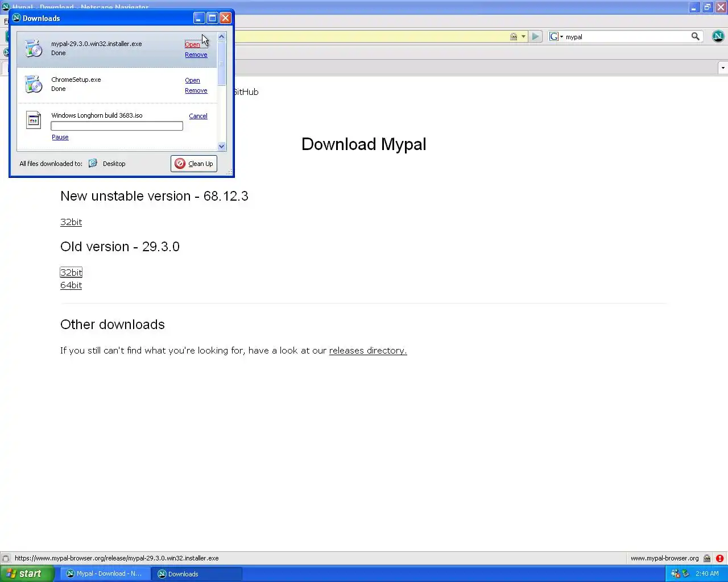The image size is (728, 582).
Task: Click the Netscape icon in Downloads title bar
Action: pyautogui.click(x=16, y=18)
